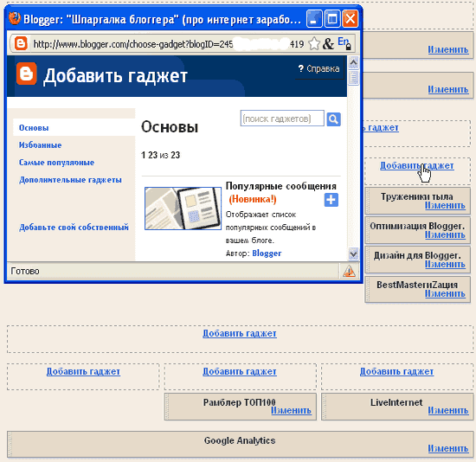Click the Основы page heading

(x=170, y=127)
